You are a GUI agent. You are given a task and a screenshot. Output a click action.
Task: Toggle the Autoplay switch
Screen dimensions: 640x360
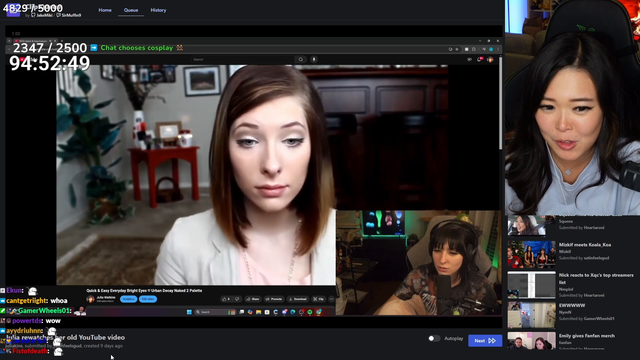tap(434, 338)
